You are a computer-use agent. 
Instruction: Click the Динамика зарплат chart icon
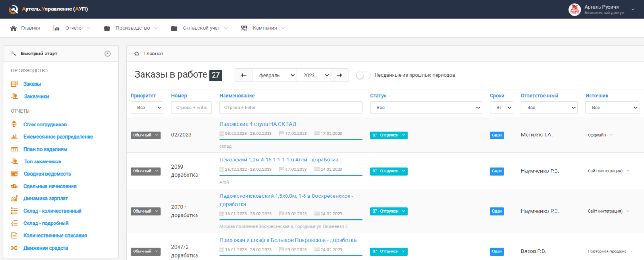[14, 198]
